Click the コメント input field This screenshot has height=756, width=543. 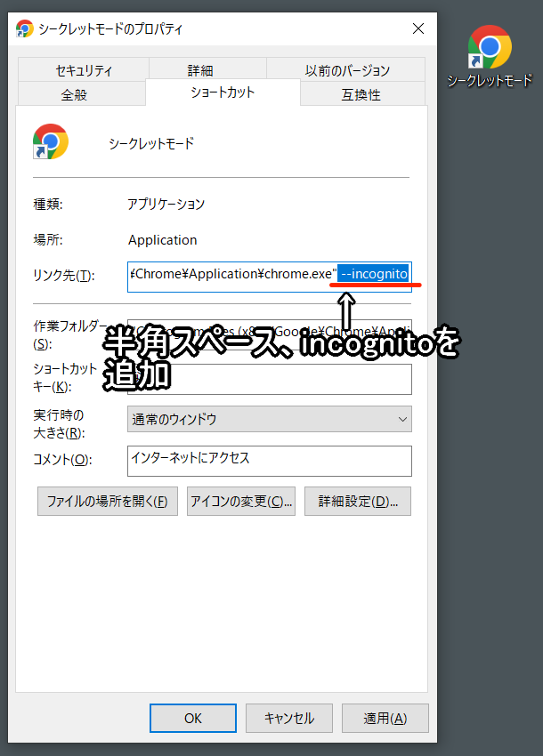click(x=270, y=461)
